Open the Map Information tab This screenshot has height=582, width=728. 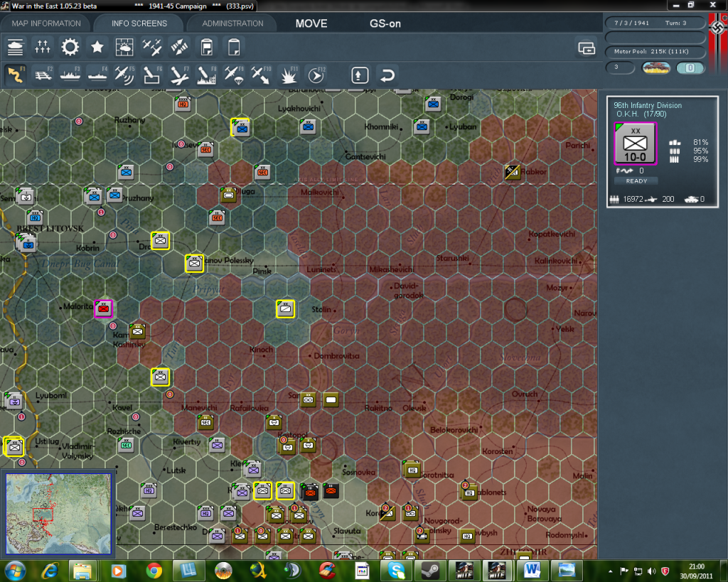pyautogui.click(x=46, y=23)
